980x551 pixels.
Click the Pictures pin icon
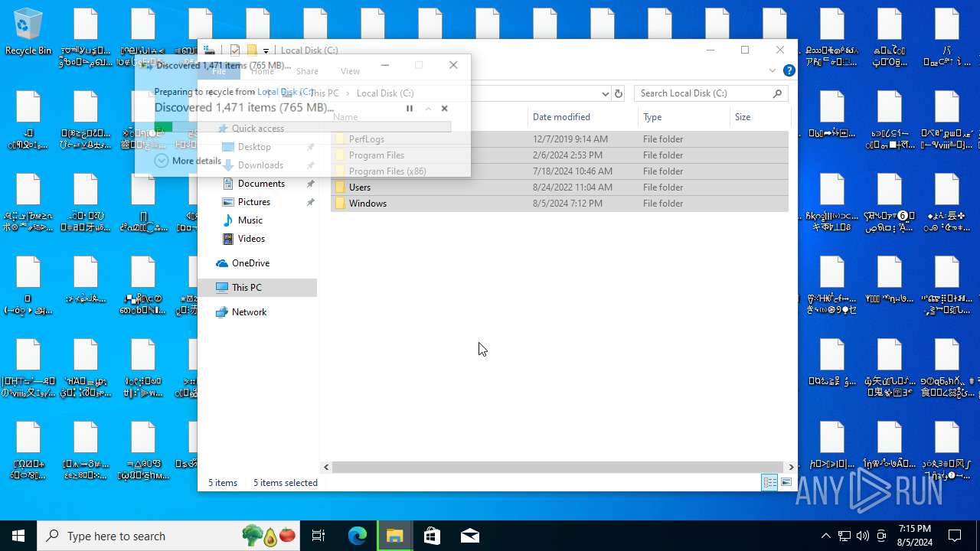point(311,202)
